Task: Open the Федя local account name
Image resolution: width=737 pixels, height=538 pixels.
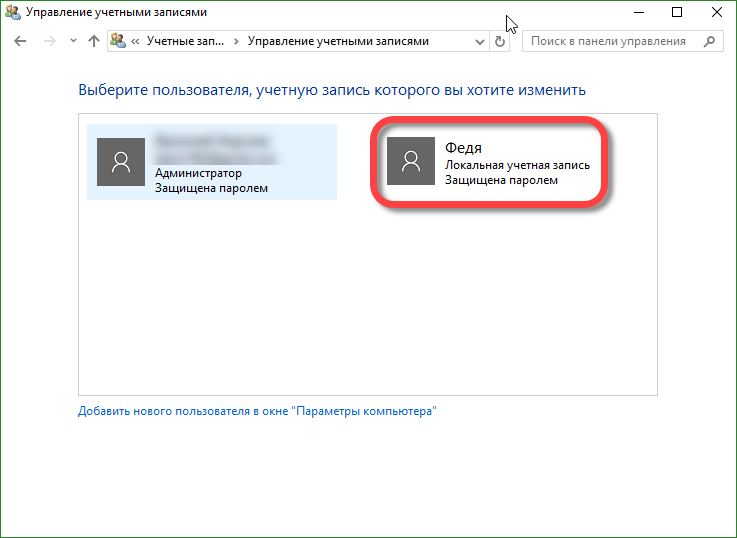Action: pos(464,148)
